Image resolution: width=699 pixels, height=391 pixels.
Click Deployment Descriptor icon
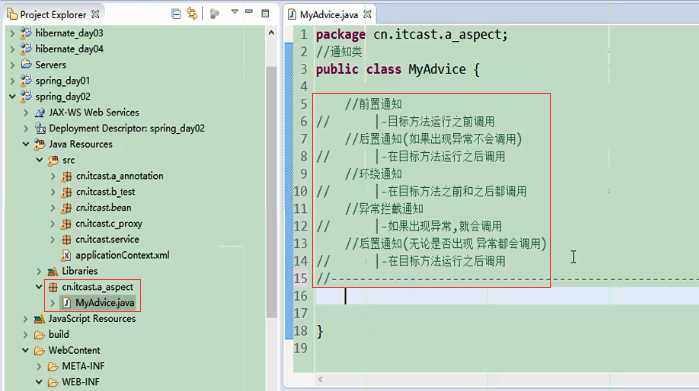[40, 128]
